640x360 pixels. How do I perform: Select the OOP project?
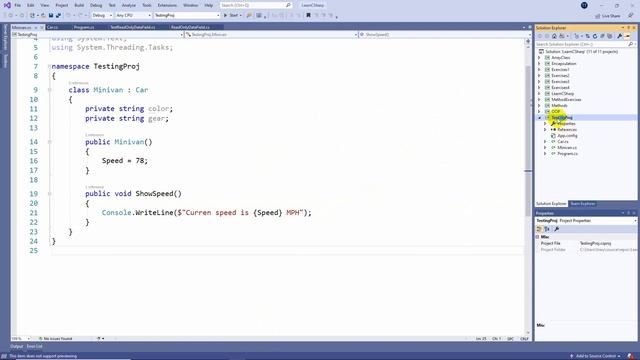click(x=556, y=111)
